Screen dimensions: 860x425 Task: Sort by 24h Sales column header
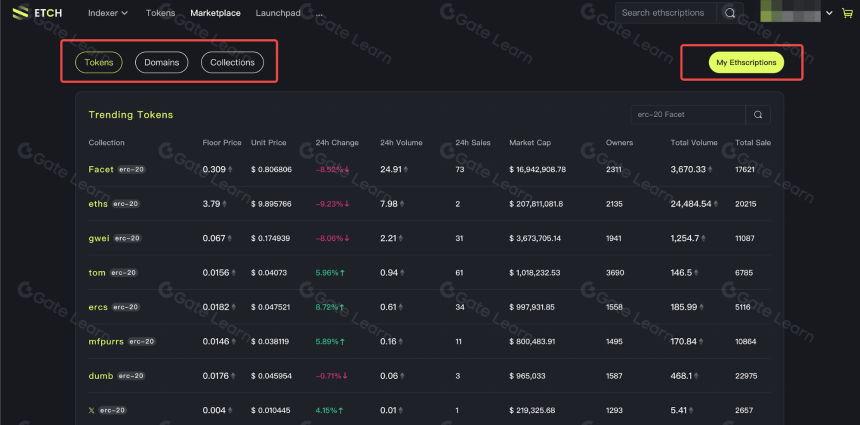click(x=473, y=143)
